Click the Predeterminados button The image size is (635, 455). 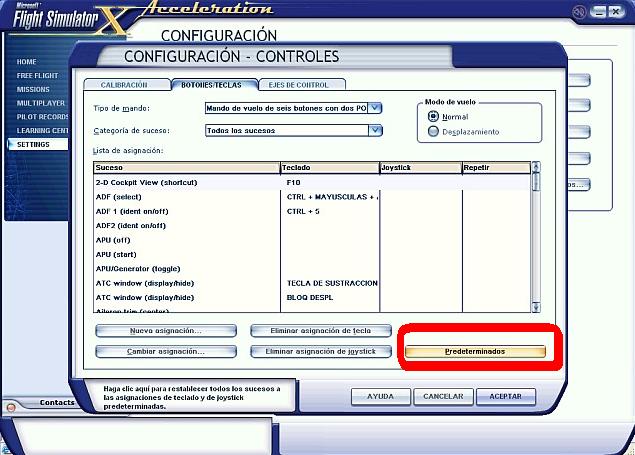pos(475,351)
